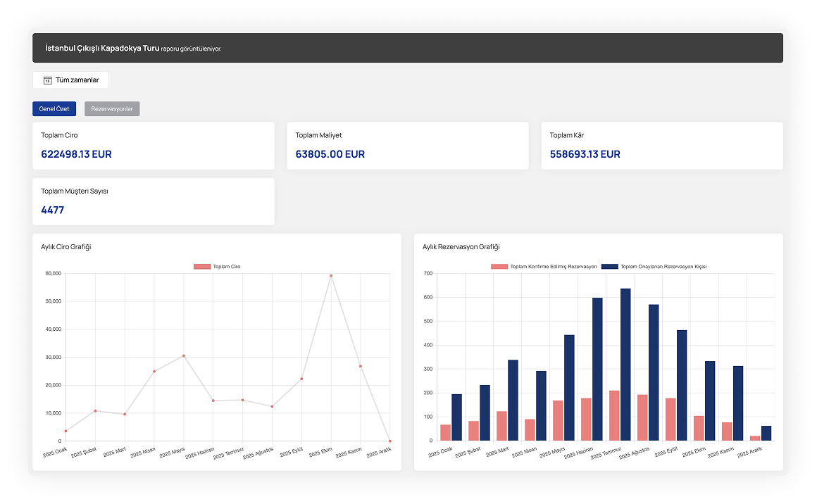The height and width of the screenshot is (504, 817).
Task: Open the Rezervasyonlar tab
Action: pyautogui.click(x=112, y=109)
